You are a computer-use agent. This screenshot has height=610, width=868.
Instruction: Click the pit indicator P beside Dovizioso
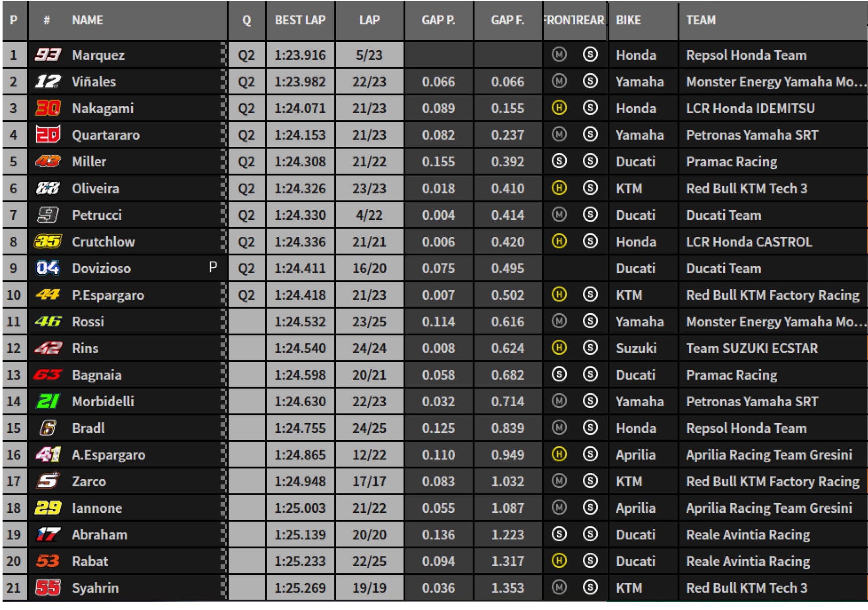[213, 267]
